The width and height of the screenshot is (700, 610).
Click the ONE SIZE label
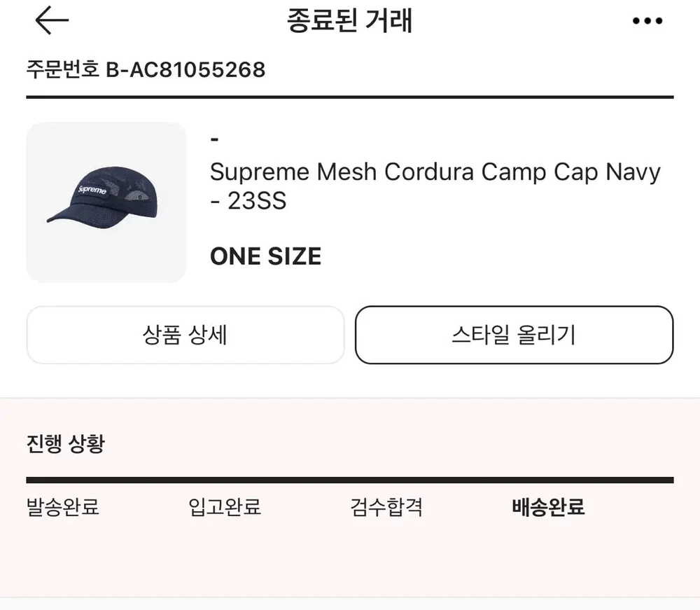(x=265, y=256)
